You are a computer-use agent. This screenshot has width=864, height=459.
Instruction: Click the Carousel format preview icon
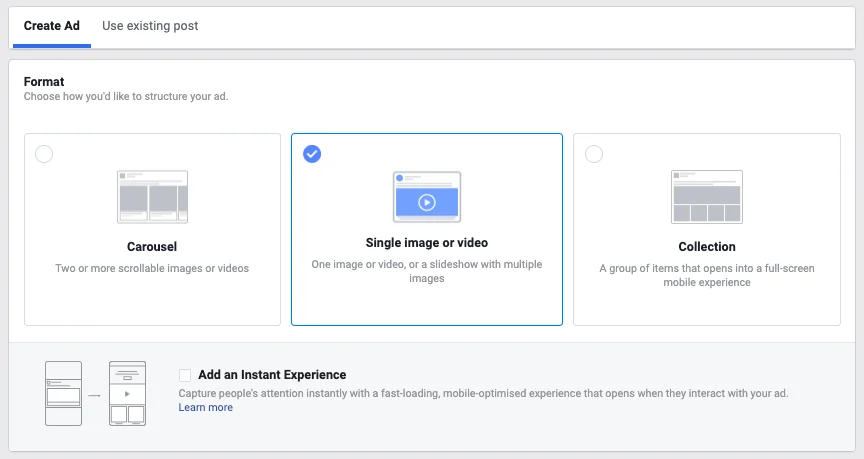coord(153,196)
